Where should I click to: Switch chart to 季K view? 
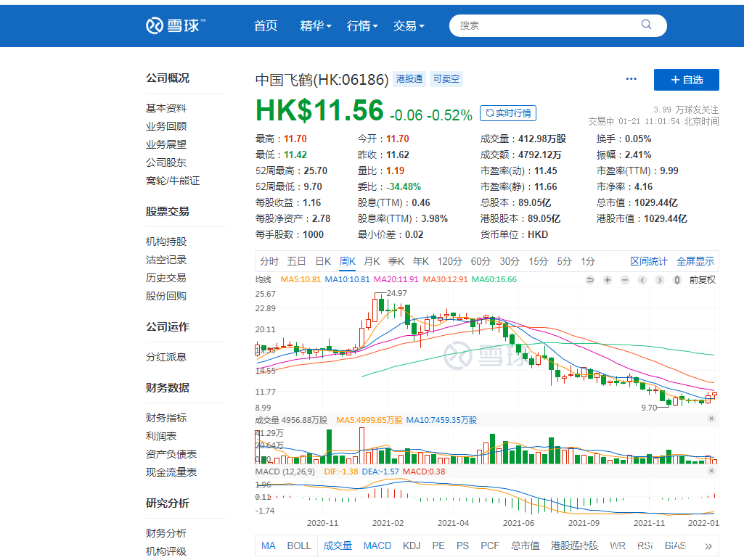(x=396, y=261)
